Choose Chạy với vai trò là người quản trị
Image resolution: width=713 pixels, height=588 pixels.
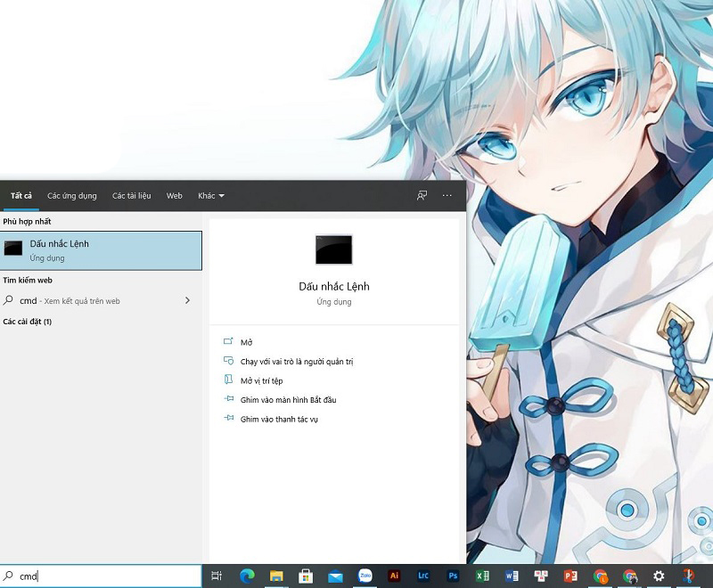(297, 362)
